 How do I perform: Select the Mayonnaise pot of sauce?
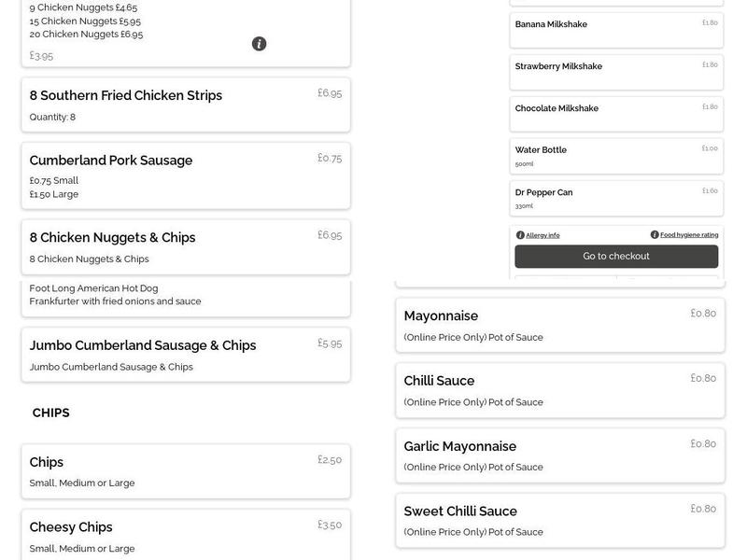(x=557, y=323)
